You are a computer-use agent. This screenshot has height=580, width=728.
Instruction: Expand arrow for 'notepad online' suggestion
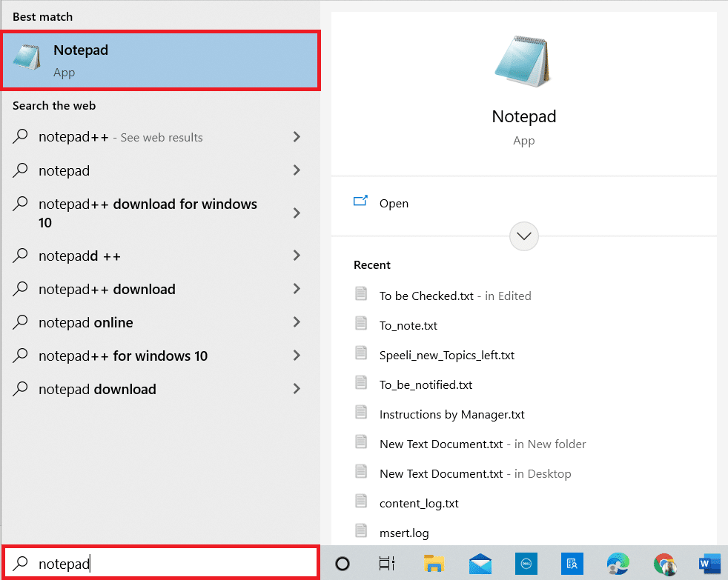coord(297,322)
